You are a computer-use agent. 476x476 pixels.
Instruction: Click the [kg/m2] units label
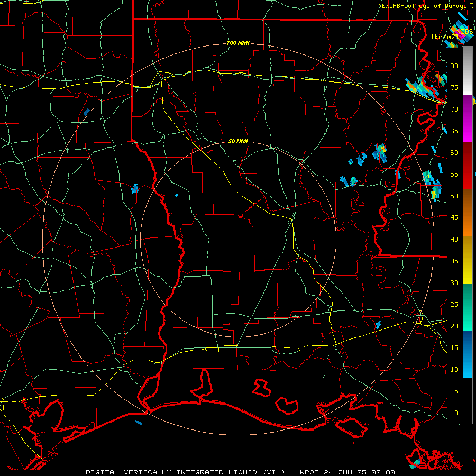point(445,36)
